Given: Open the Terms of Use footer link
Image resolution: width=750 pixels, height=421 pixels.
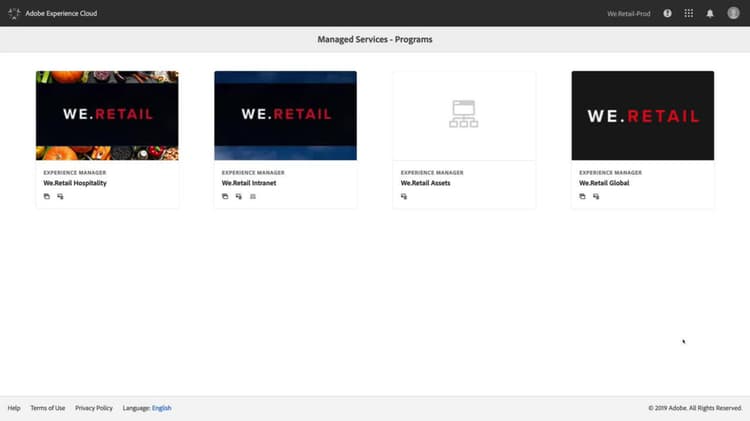Looking at the screenshot, I should pos(48,408).
